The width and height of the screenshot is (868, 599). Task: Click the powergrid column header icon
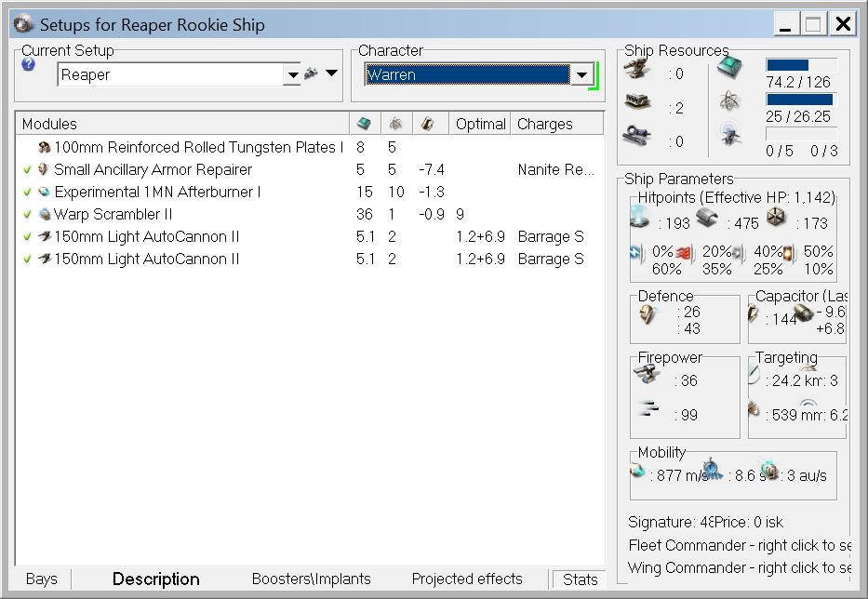pyautogui.click(x=395, y=124)
